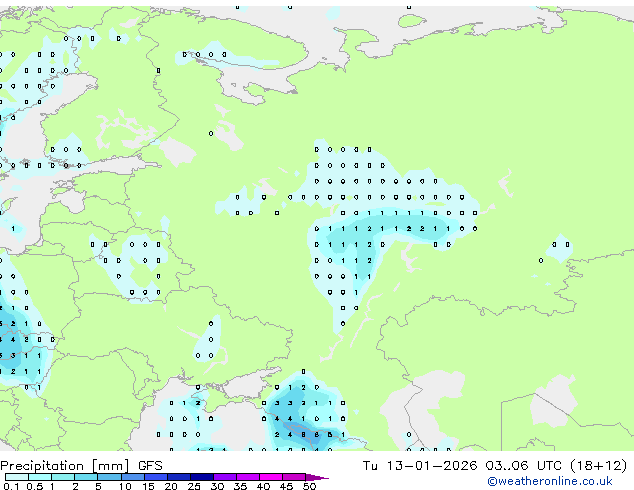Pick the 25–30 mm dark blue swatch

point(202,477)
